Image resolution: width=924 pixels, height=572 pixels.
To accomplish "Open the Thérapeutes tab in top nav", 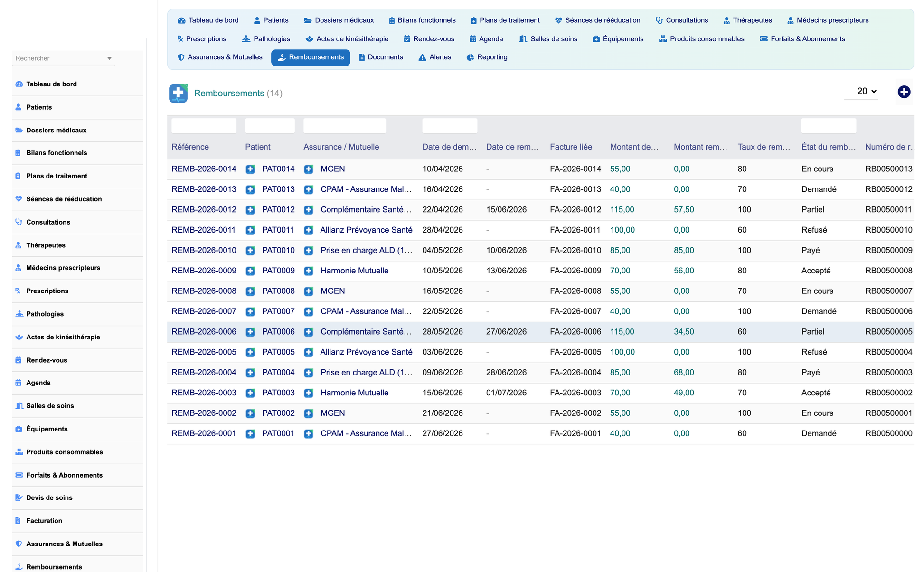I will point(747,20).
